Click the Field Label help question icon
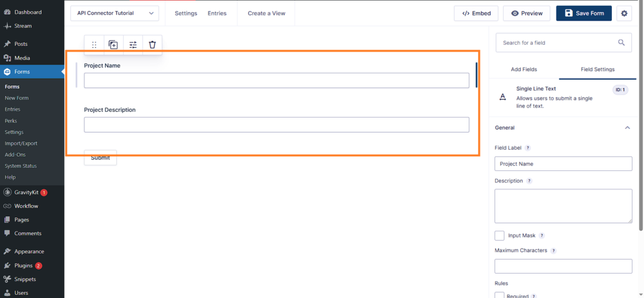Image resolution: width=644 pixels, height=298 pixels. (x=528, y=148)
